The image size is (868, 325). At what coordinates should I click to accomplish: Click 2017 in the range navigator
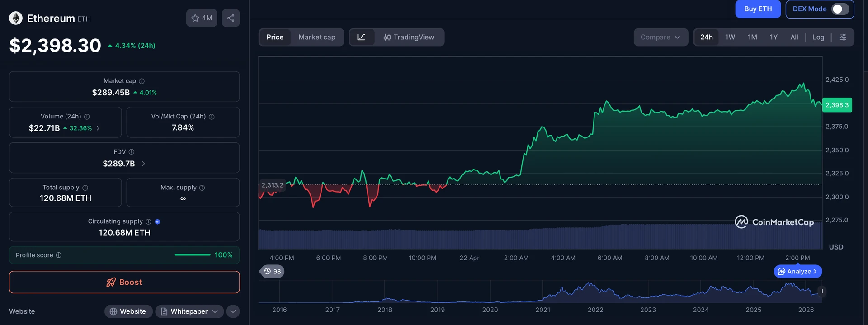pyautogui.click(x=332, y=310)
